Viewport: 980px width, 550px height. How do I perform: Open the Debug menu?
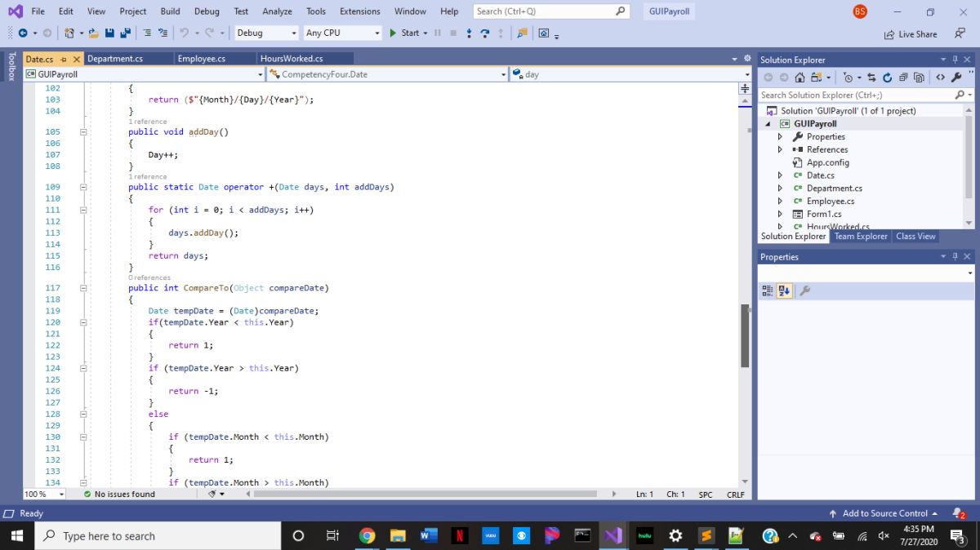tap(207, 11)
